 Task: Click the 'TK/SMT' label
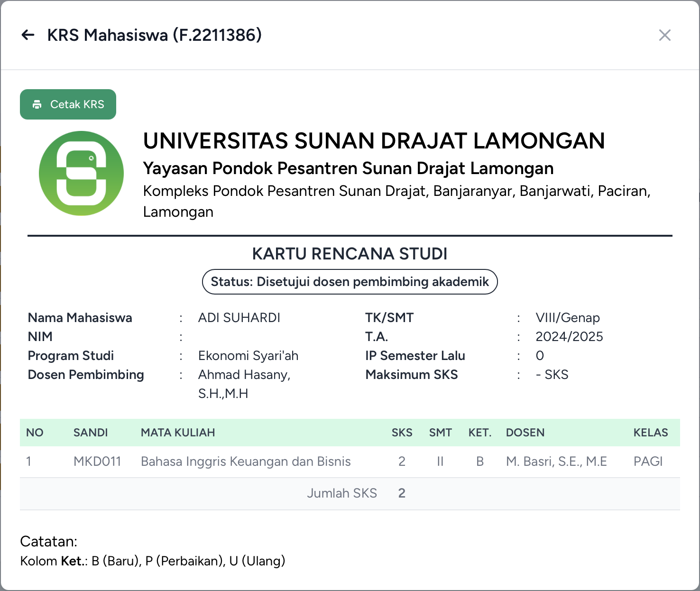[x=389, y=318]
